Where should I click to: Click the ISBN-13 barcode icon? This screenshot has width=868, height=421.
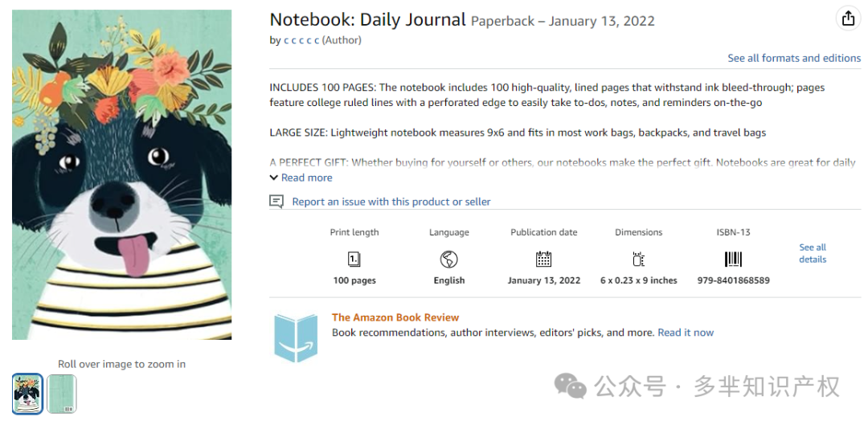click(x=733, y=259)
